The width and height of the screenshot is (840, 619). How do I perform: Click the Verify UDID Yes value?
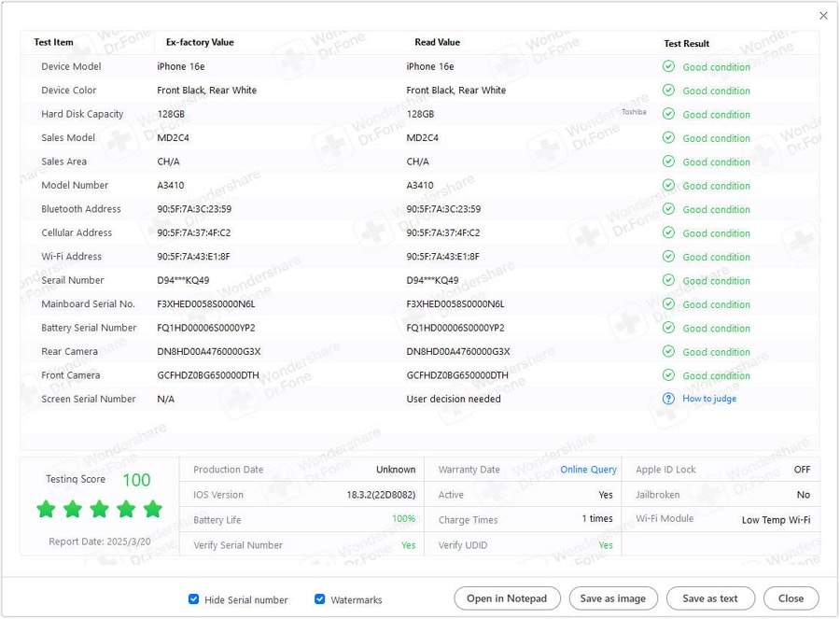(606, 545)
